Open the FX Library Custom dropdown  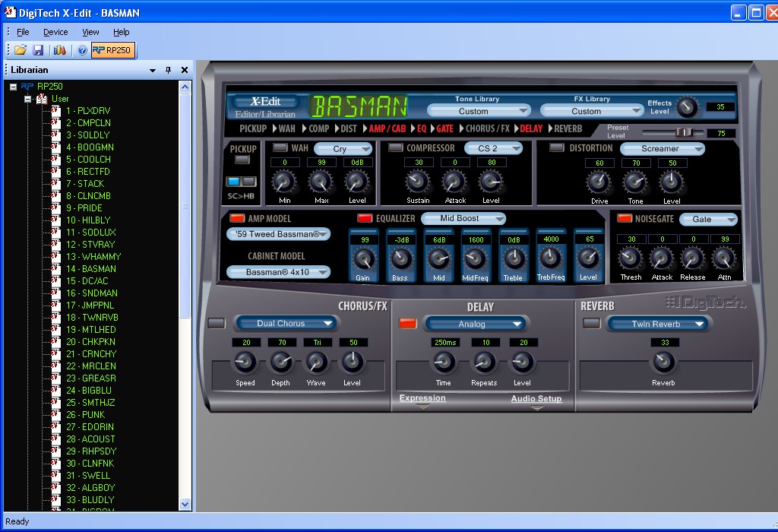[x=592, y=111]
